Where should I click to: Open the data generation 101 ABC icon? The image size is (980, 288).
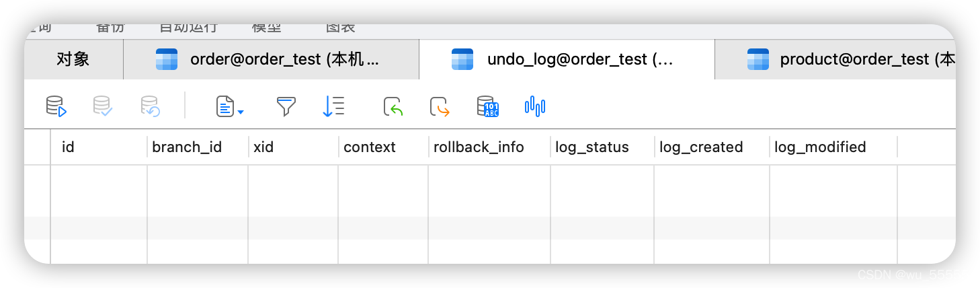(487, 106)
